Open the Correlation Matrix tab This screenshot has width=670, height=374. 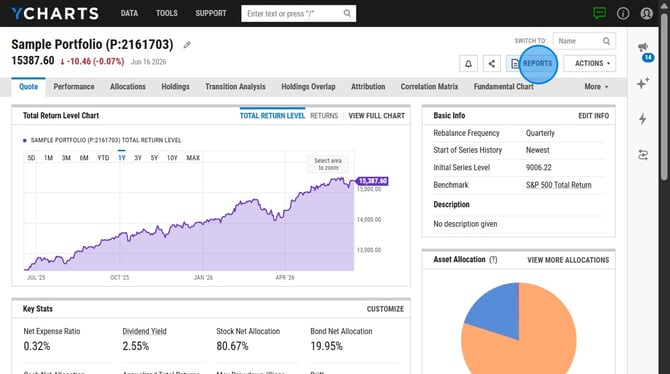point(429,87)
